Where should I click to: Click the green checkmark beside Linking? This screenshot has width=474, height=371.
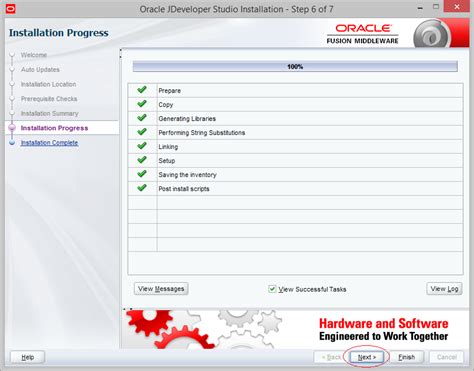[x=142, y=146]
